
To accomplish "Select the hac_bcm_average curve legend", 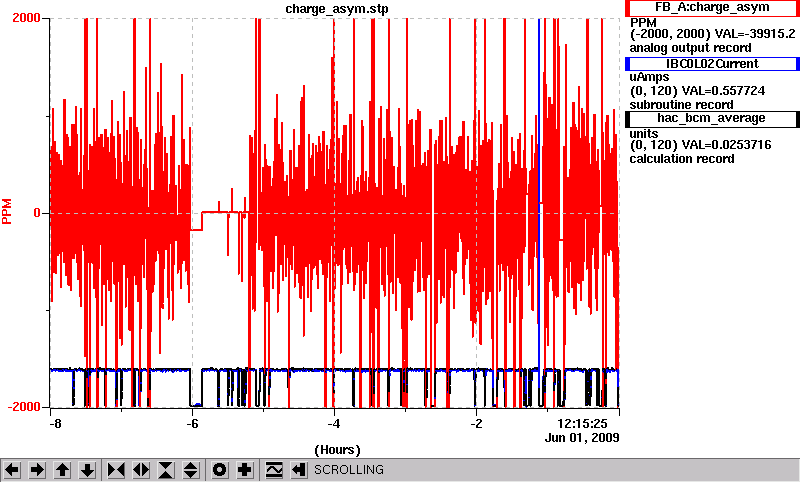I will [x=712, y=119].
